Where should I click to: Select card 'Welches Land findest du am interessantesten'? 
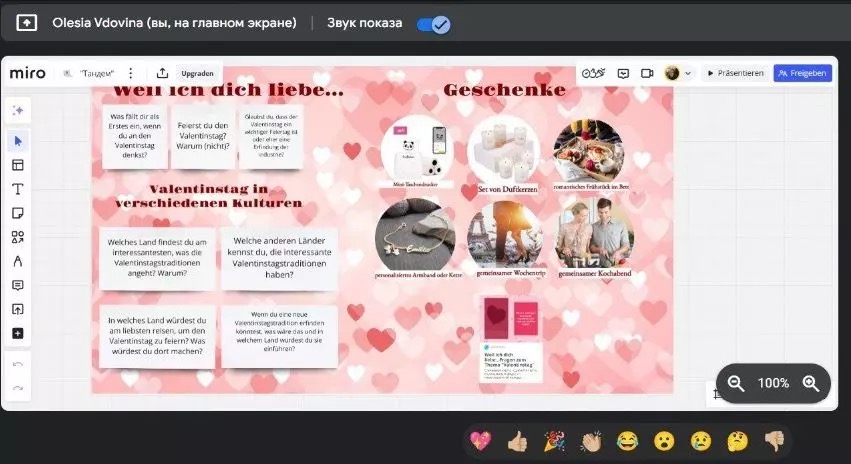coord(157,258)
